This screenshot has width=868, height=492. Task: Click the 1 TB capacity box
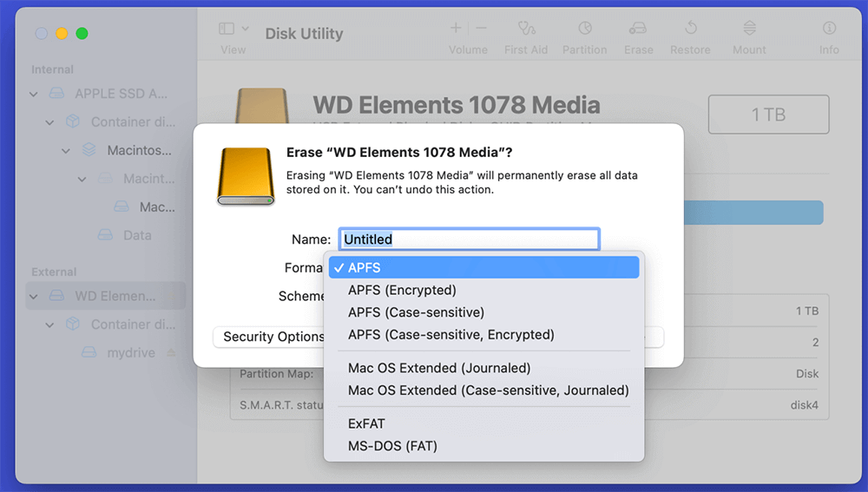(x=768, y=114)
